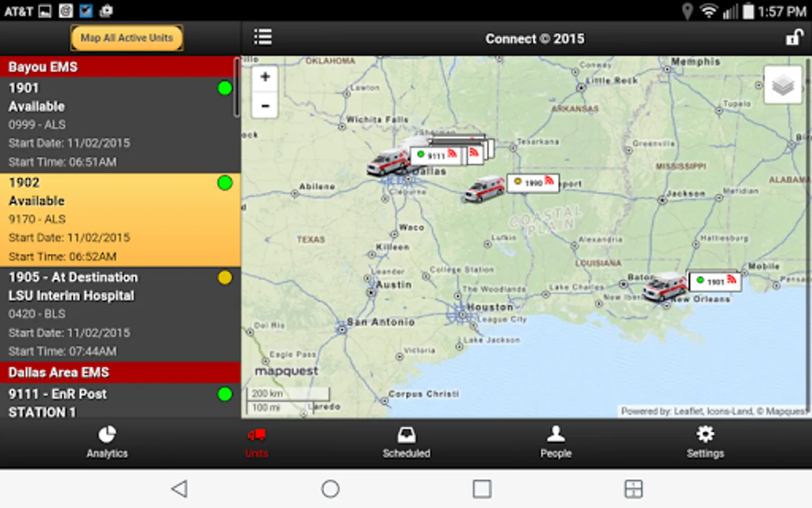
Task: Open the map layers selector
Action: (x=783, y=85)
